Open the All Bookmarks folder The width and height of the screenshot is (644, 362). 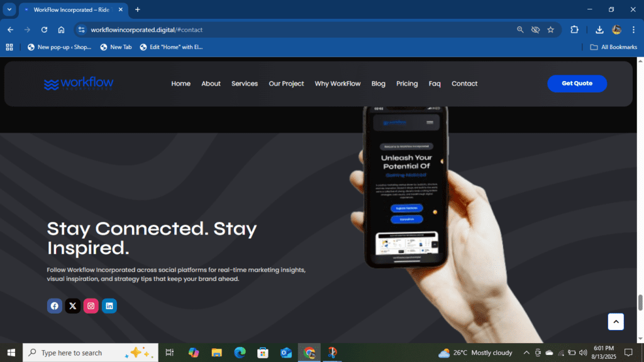tap(613, 47)
